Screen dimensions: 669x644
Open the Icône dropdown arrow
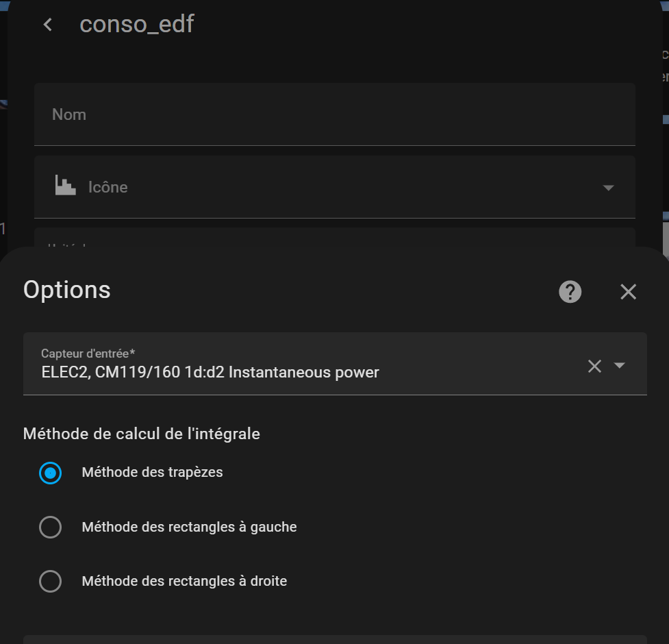click(608, 188)
